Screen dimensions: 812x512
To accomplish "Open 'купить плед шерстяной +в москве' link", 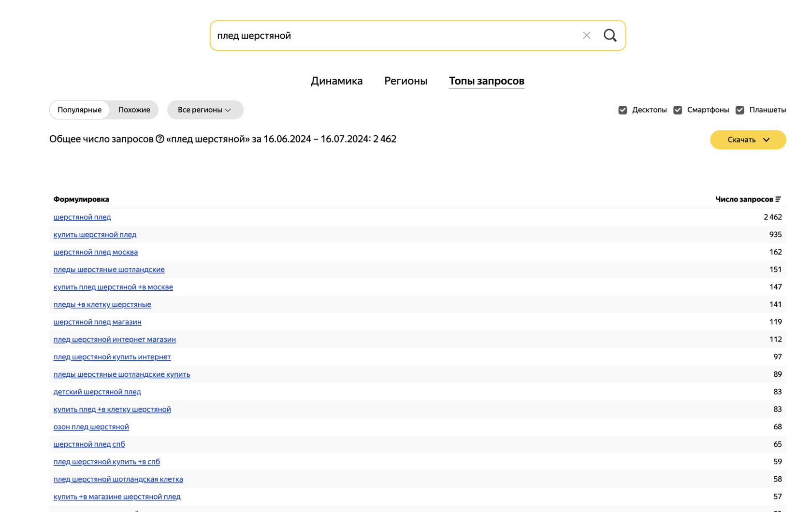I will (113, 287).
